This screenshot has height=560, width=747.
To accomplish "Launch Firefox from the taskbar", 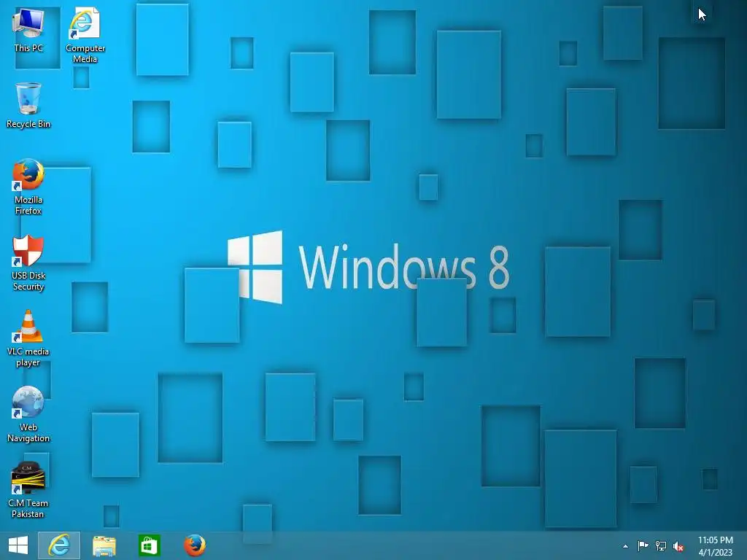I will click(x=194, y=545).
